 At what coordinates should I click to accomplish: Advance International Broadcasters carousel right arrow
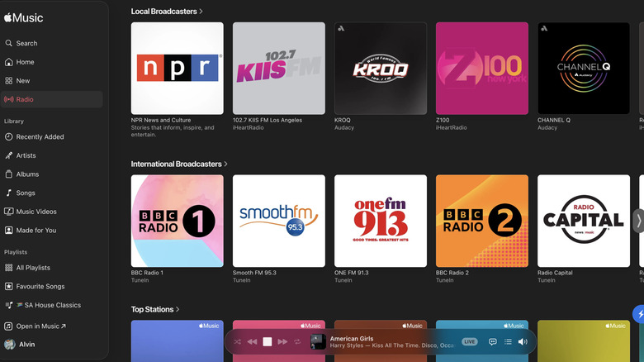[x=639, y=221]
